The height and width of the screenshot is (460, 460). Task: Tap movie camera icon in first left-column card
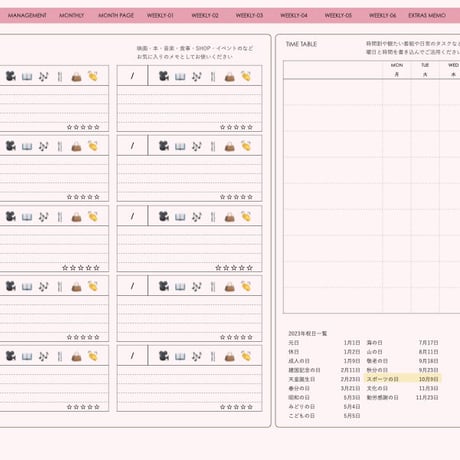pos(11,76)
